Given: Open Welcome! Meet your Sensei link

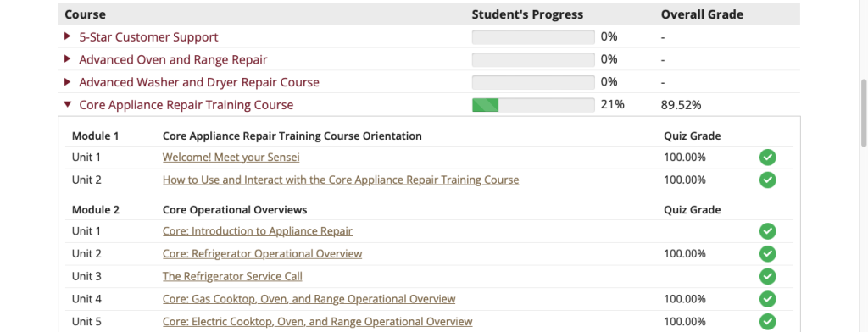Looking at the screenshot, I should click(x=231, y=158).
